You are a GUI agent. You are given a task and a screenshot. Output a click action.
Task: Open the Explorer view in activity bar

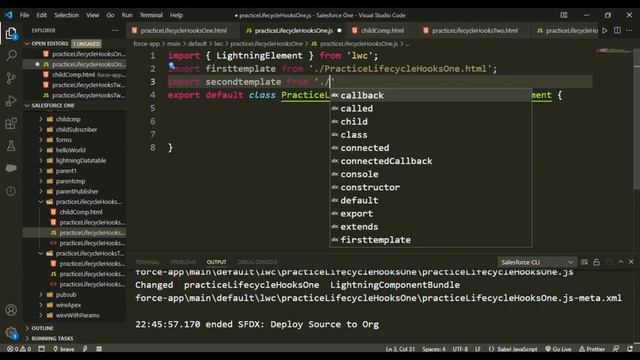click(11, 33)
